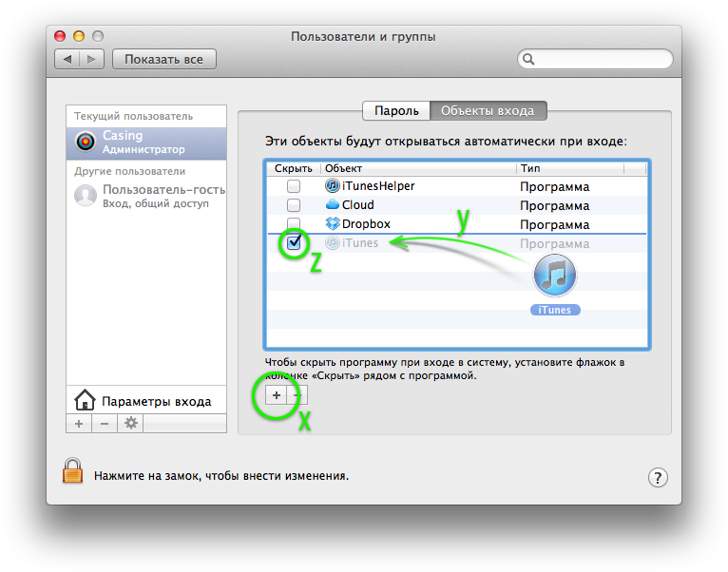Select the Casing administrator account
Screen dimensions: 728x572
click(146, 143)
